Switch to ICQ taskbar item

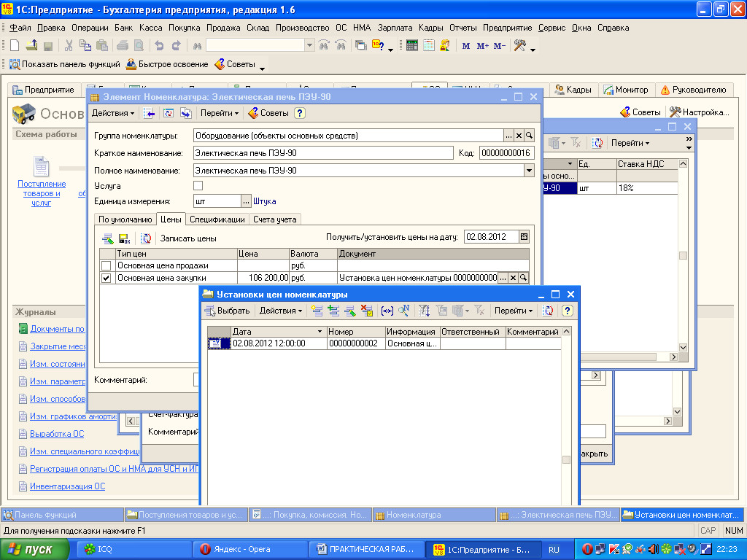(133, 550)
